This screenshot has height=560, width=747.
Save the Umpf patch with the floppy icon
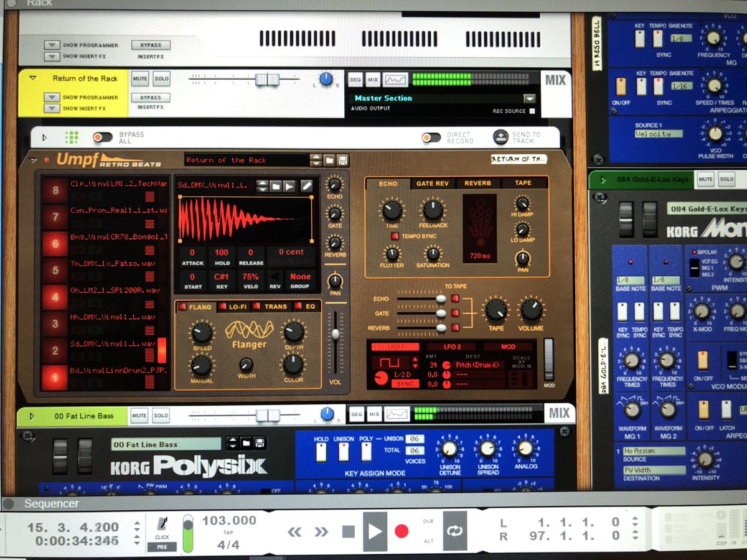pos(343,160)
